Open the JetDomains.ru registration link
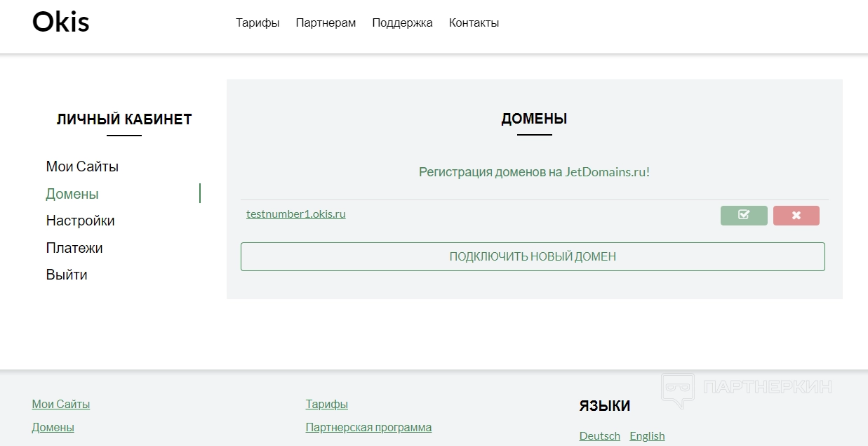Screen dimensions: 868x446 point(534,172)
